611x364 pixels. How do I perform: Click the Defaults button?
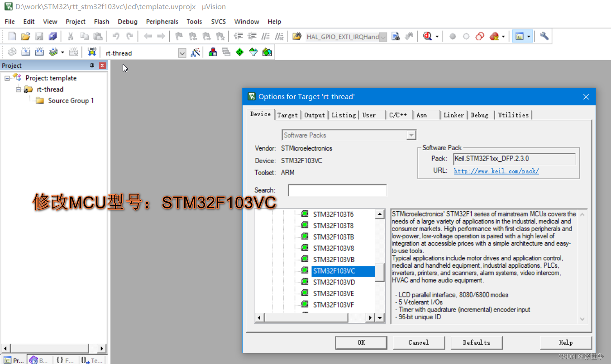[x=477, y=342]
